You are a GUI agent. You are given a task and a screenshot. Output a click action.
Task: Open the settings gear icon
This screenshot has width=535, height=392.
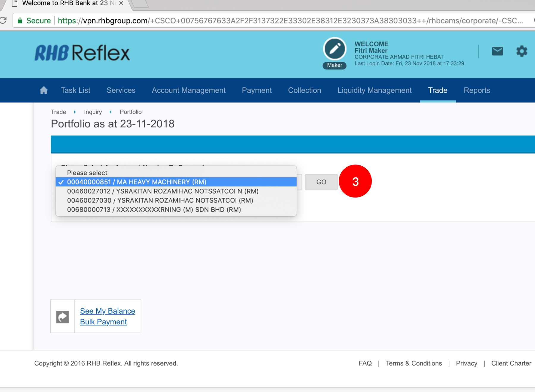pyautogui.click(x=522, y=51)
